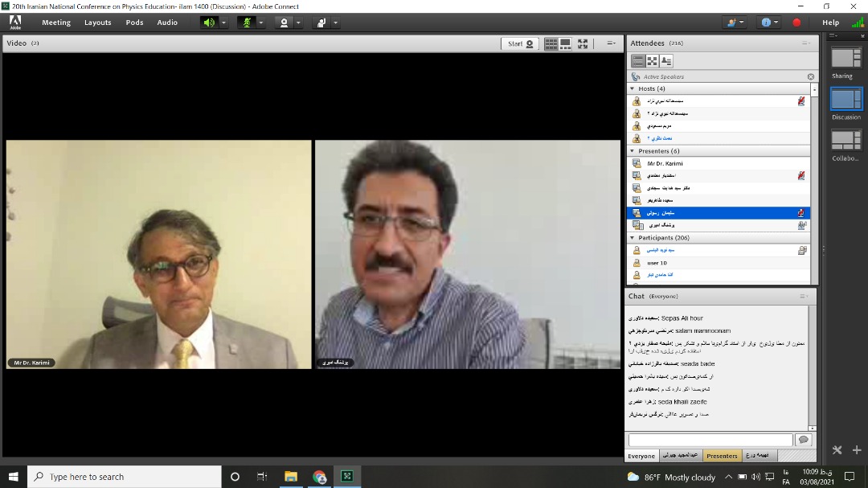The height and width of the screenshot is (488, 868).
Task: Open the Help menu button
Action: (830, 23)
